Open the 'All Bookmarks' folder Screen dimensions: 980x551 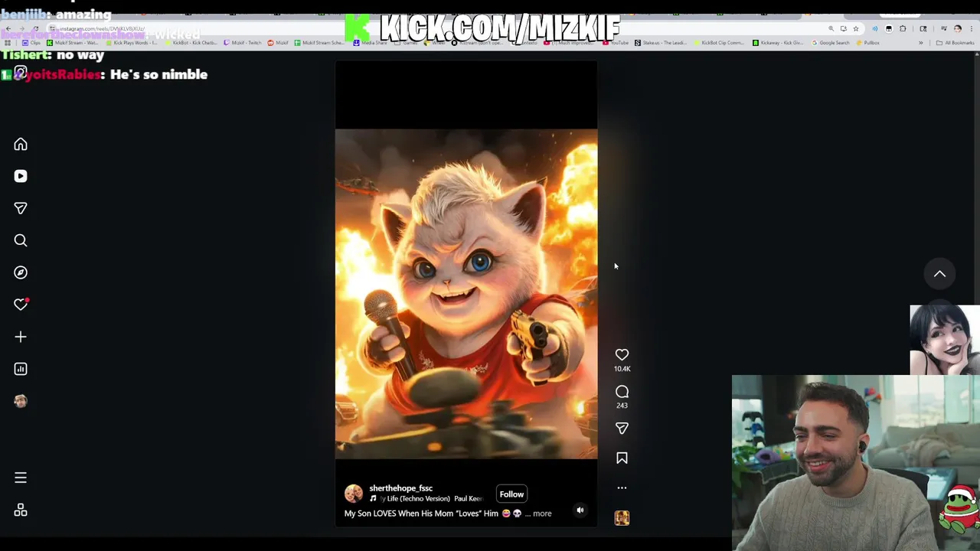[x=955, y=43]
